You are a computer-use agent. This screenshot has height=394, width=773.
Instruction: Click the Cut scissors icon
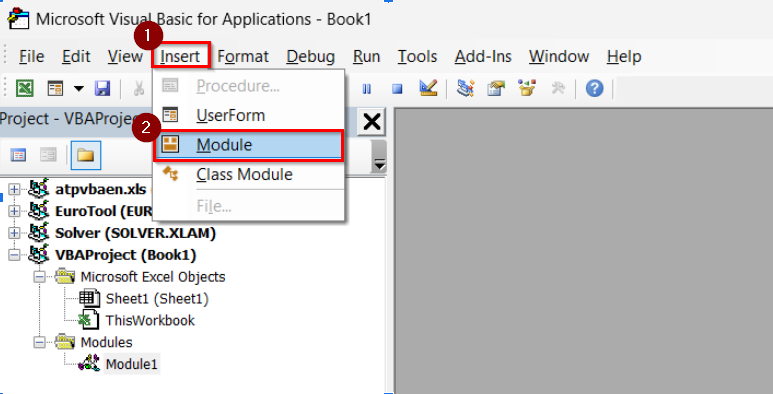(139, 89)
